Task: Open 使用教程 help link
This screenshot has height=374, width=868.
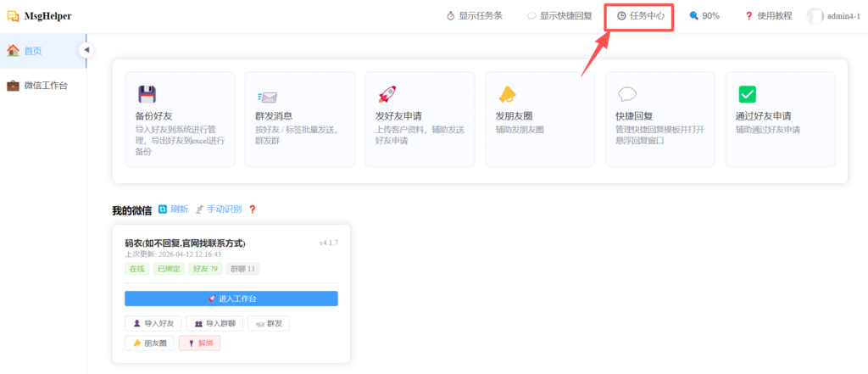Action: (x=768, y=16)
